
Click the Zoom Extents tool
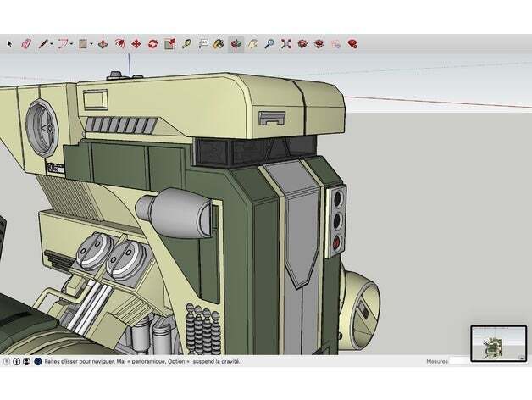point(285,42)
